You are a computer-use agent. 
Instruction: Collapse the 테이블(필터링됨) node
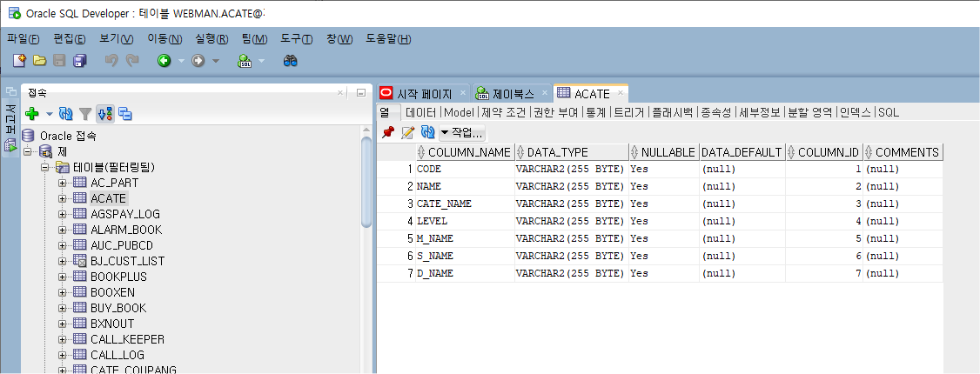coord(45,167)
